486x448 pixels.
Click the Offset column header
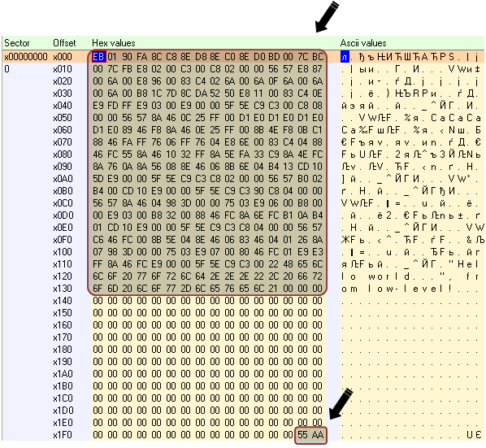[x=64, y=43]
